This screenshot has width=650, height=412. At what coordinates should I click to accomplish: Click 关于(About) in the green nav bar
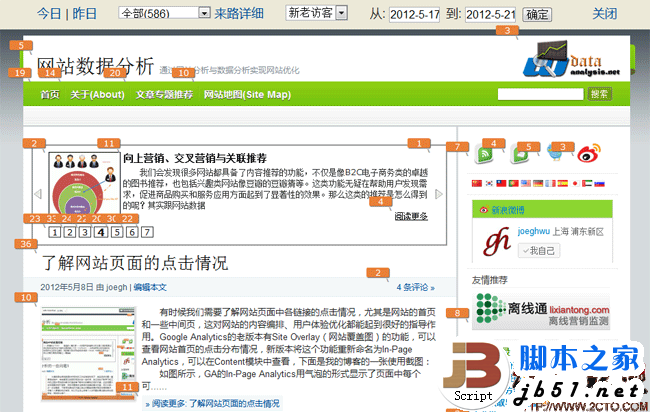pyautogui.click(x=97, y=94)
